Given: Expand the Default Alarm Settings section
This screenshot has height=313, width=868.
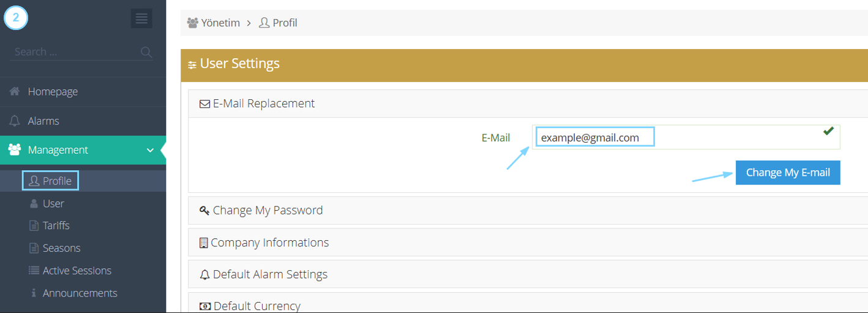Looking at the screenshot, I should click(528, 274).
